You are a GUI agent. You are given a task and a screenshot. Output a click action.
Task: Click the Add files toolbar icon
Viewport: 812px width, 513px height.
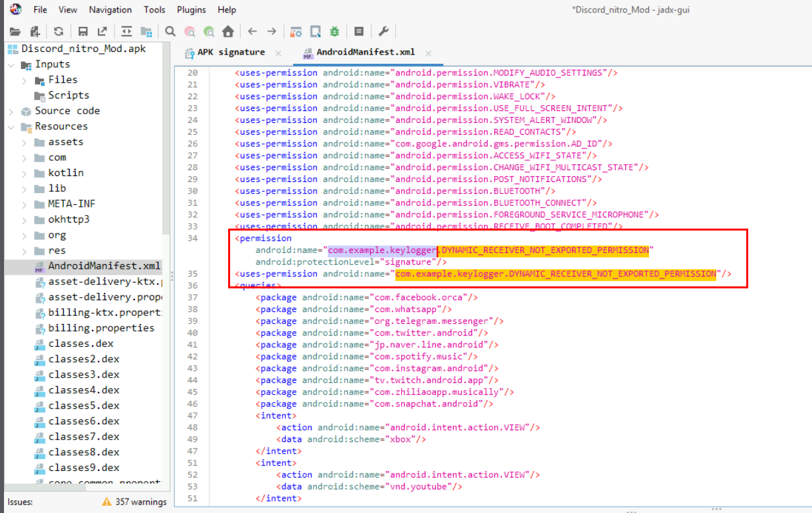click(x=35, y=31)
